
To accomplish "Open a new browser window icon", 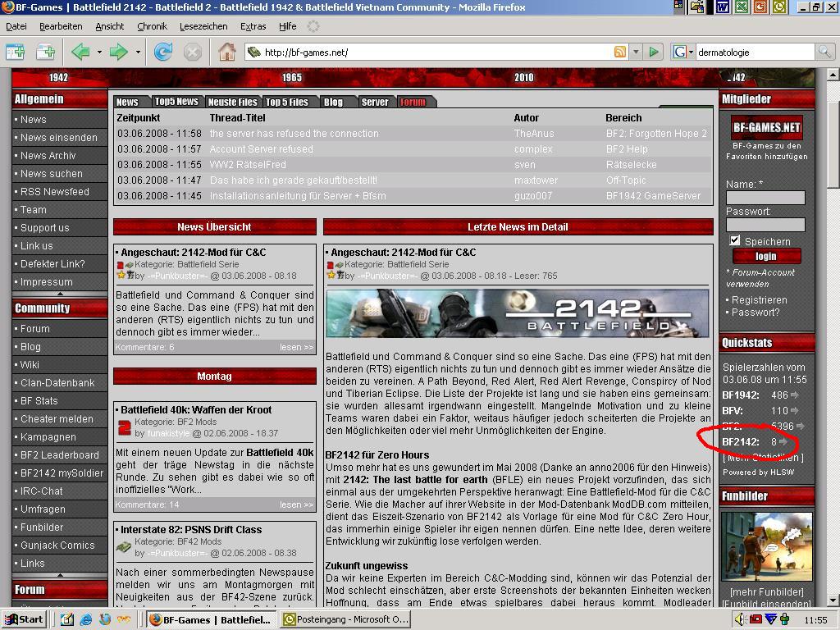I will pyautogui.click(x=15, y=52).
